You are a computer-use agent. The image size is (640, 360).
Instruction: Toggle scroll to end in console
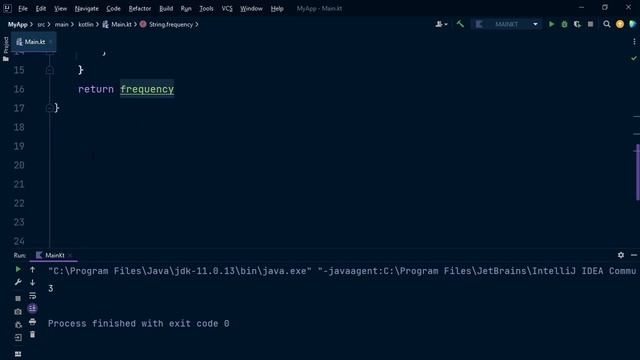(33, 308)
